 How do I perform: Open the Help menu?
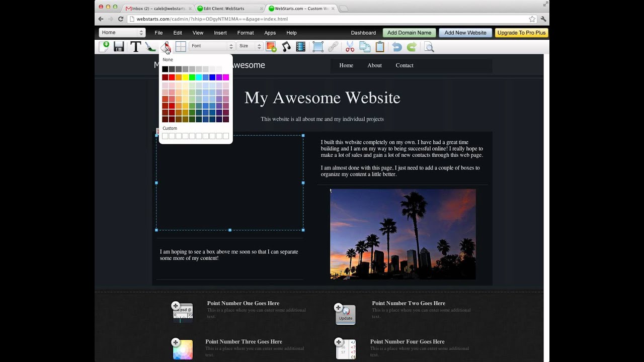pyautogui.click(x=291, y=33)
